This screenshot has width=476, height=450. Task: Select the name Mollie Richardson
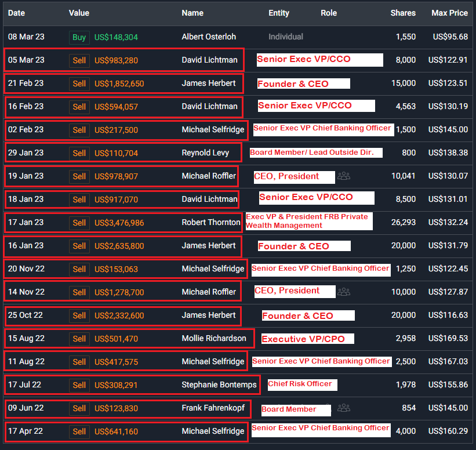[x=214, y=338]
